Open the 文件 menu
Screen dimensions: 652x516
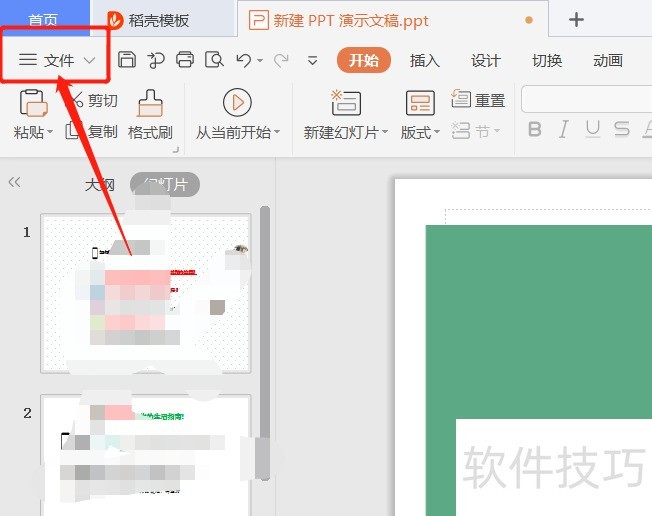tap(57, 60)
